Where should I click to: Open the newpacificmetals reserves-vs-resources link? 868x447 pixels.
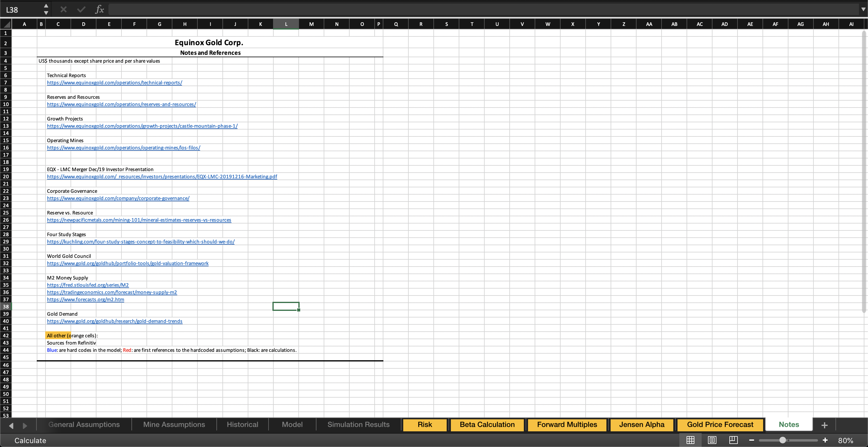[139, 220]
